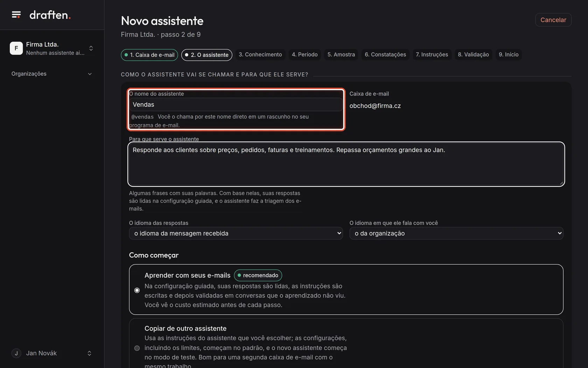Click the Jan Novák user avatar

pyautogui.click(x=16, y=353)
